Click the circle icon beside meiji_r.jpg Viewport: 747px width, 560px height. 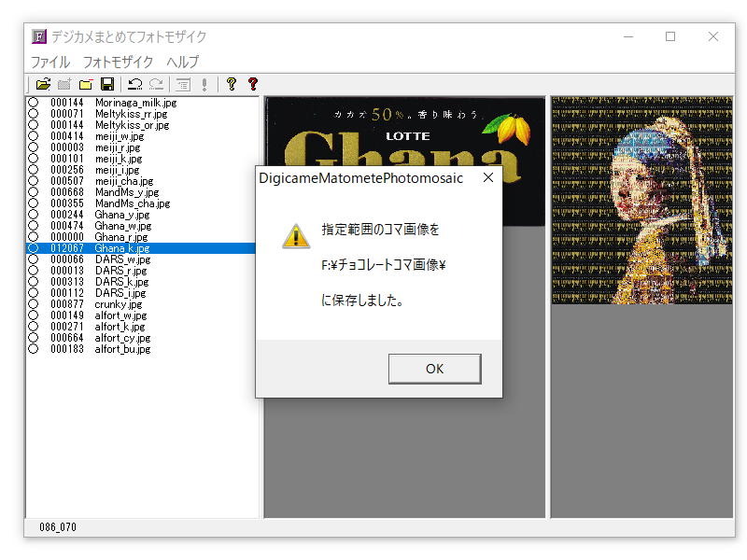pos(34,147)
